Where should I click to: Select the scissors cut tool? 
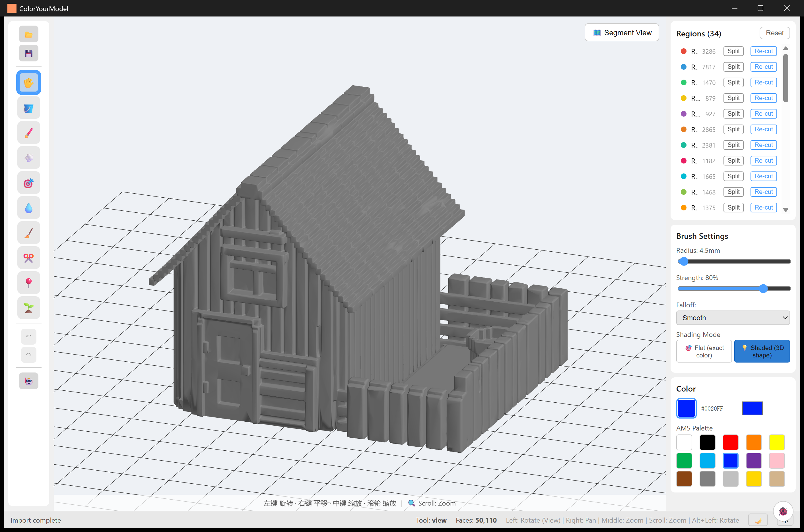28,258
